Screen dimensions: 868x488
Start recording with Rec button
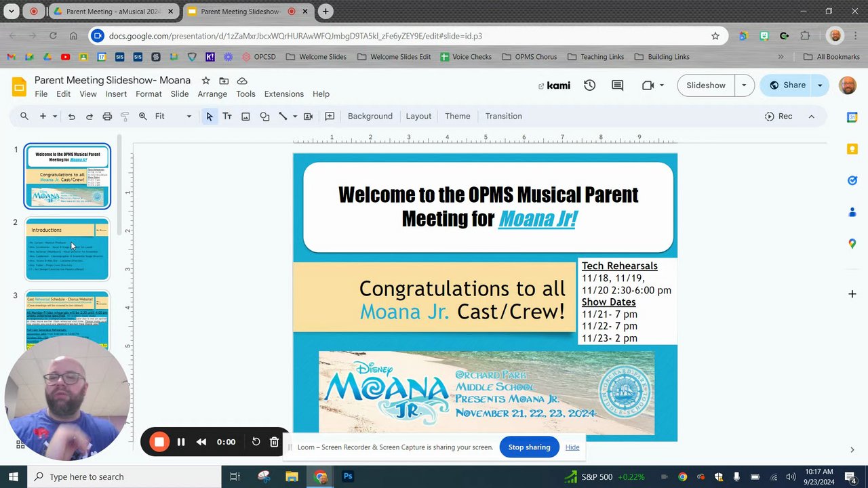tap(778, 117)
